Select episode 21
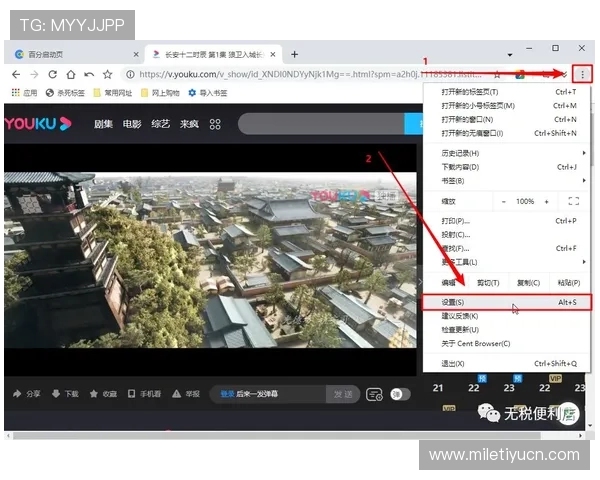The width and height of the screenshot is (600, 480). point(438,388)
